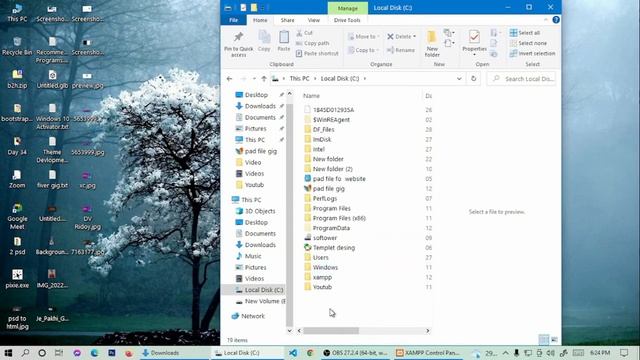The height and width of the screenshot is (360, 640).
Task: Go back with the Back arrow
Action: [229, 78]
